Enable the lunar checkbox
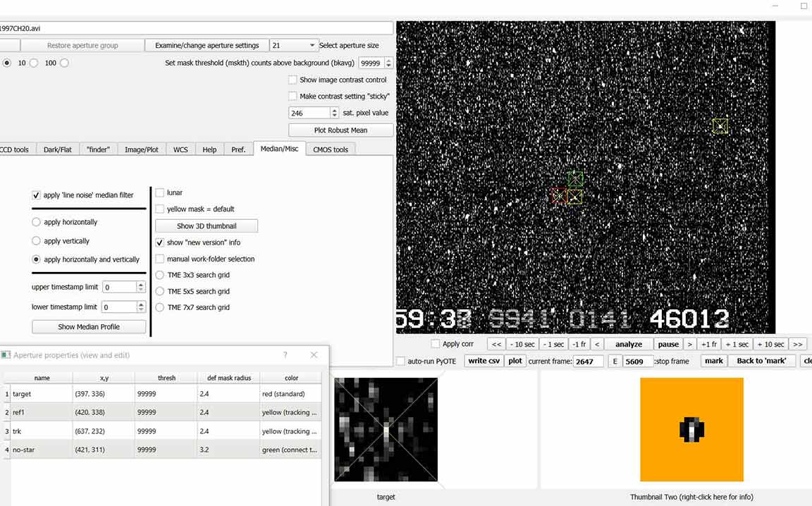This screenshot has width=812, height=506. point(160,192)
